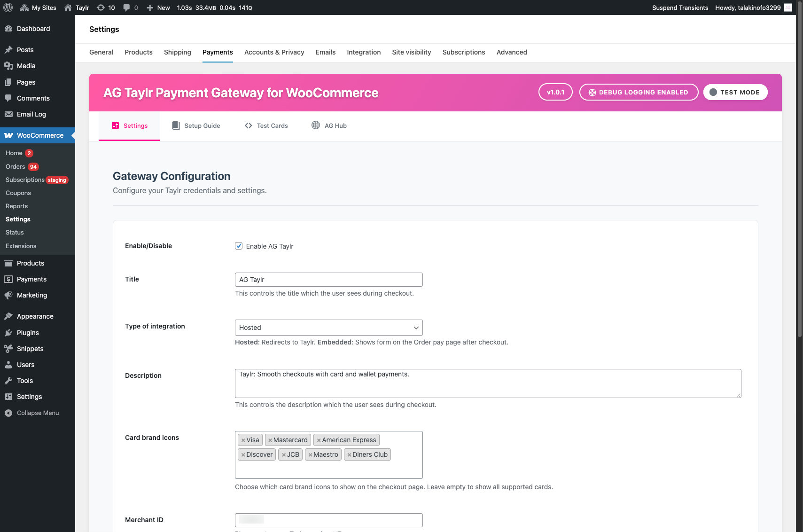Switch to the General settings tab

click(x=101, y=52)
